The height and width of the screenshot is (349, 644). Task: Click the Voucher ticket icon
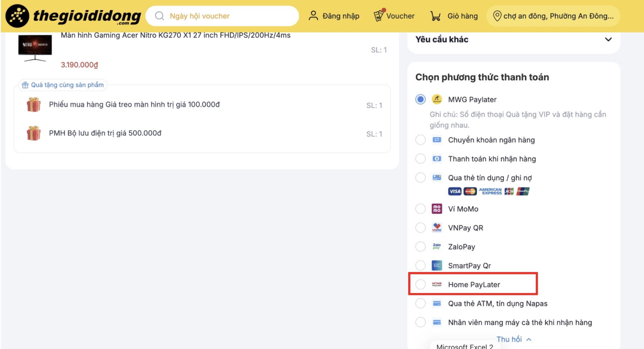[x=379, y=15]
